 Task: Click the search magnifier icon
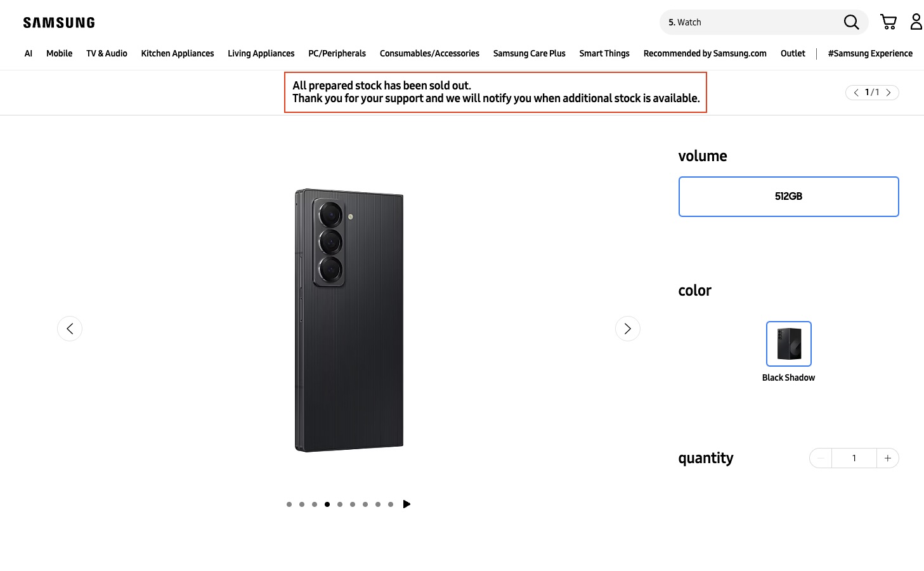tap(851, 22)
